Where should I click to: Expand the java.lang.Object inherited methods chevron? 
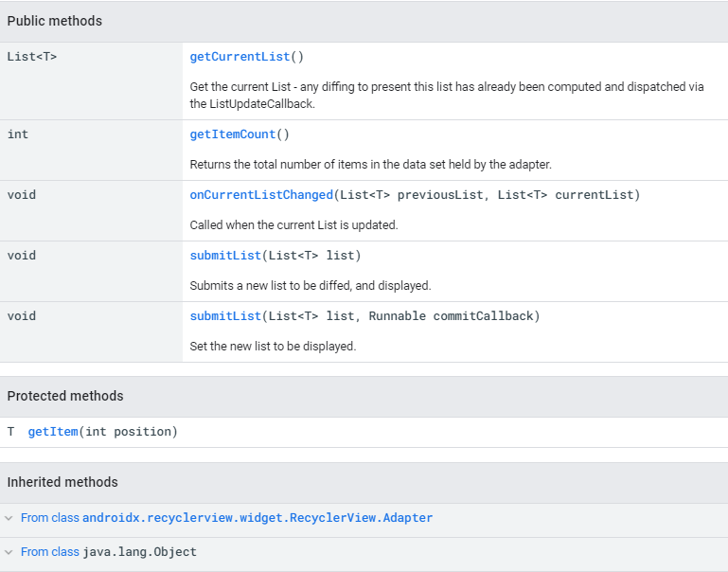pyautogui.click(x=9, y=552)
